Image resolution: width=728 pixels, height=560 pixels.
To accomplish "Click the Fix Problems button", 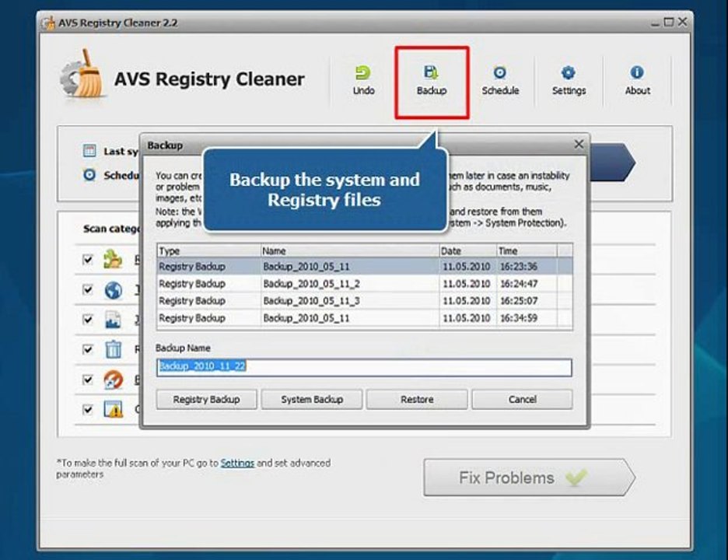I will click(x=529, y=478).
